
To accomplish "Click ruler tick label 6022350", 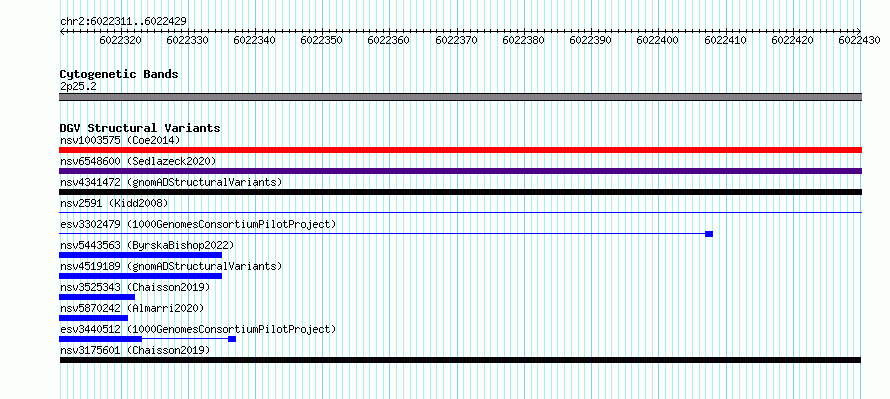I will coord(321,40).
